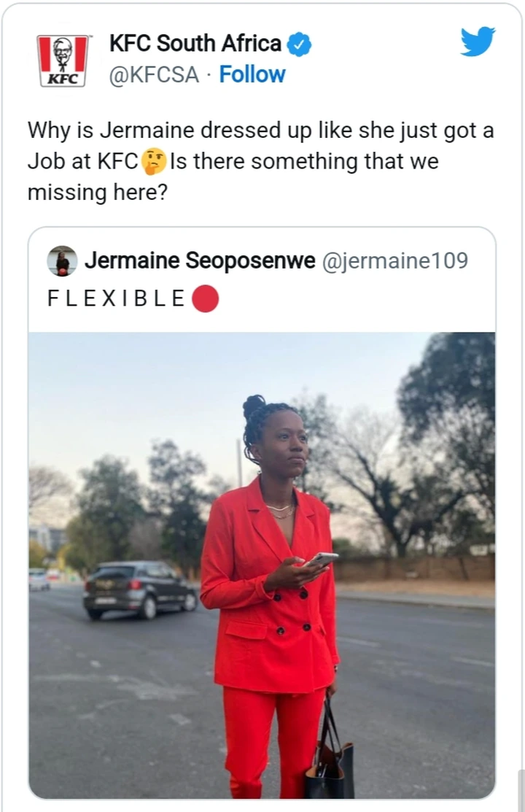This screenshot has height=812, width=525.
Task: Click the KFC logo profile picture
Action: [x=63, y=61]
